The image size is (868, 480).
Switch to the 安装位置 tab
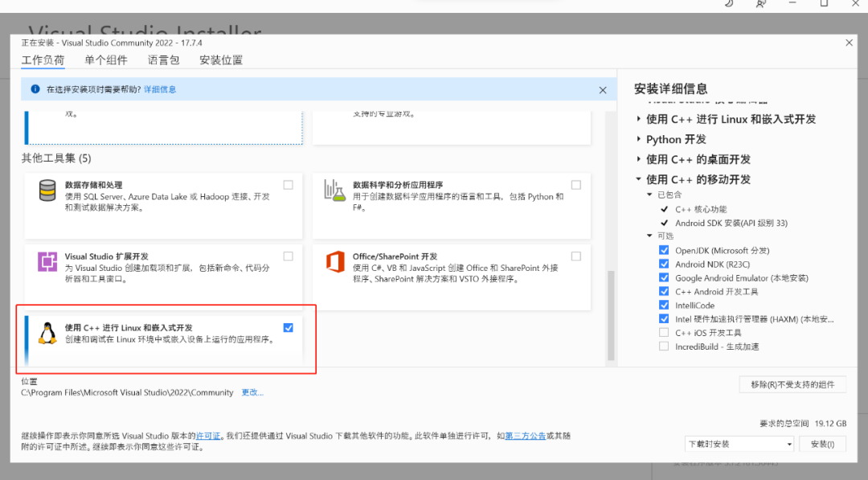pos(221,59)
